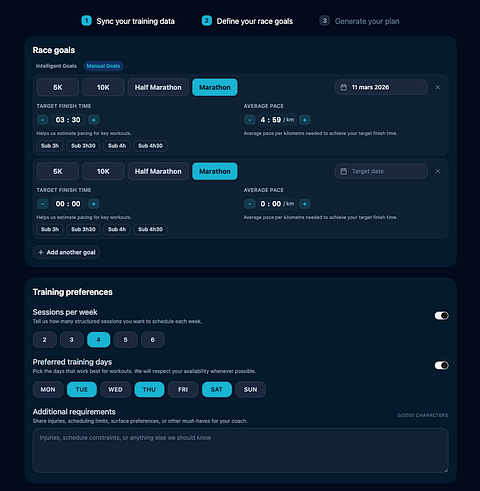
Task: Click calendar icon in Target date field
Action: [x=343, y=171]
